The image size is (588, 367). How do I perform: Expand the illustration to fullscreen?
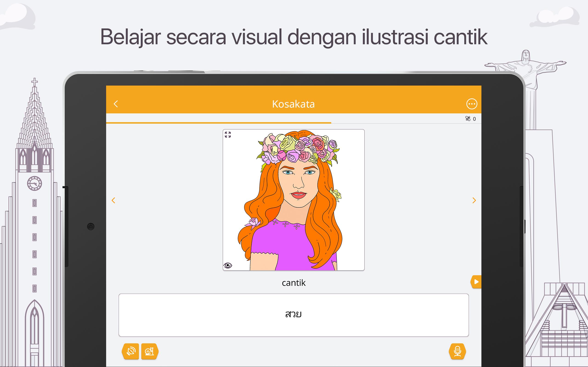click(x=228, y=135)
